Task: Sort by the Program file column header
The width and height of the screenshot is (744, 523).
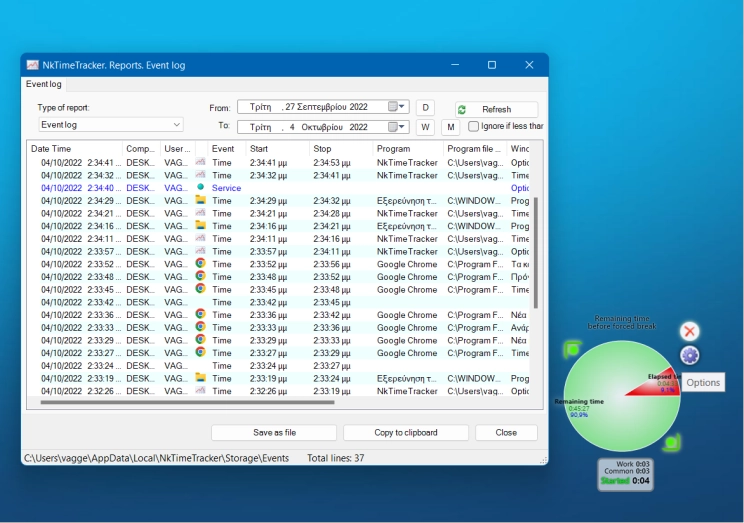Action: click(475, 149)
